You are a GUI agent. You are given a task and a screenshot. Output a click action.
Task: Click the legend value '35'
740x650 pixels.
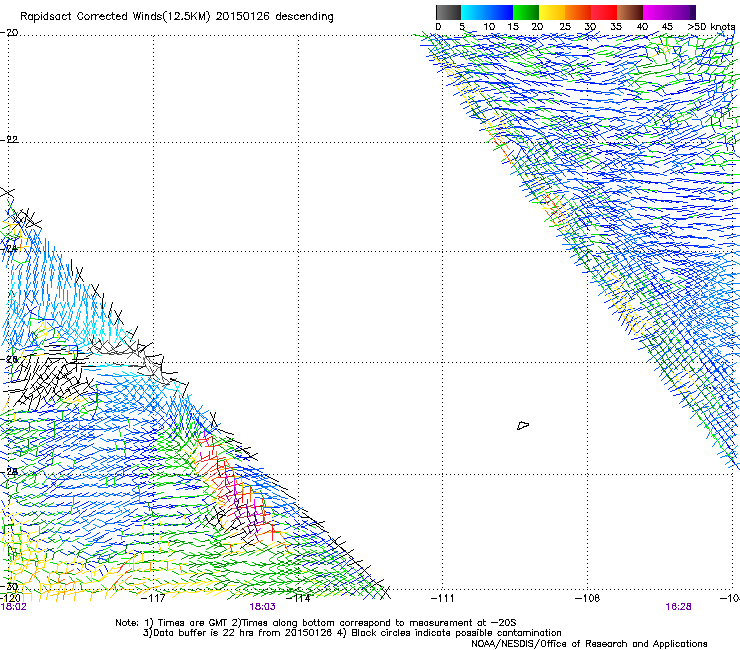616,27
